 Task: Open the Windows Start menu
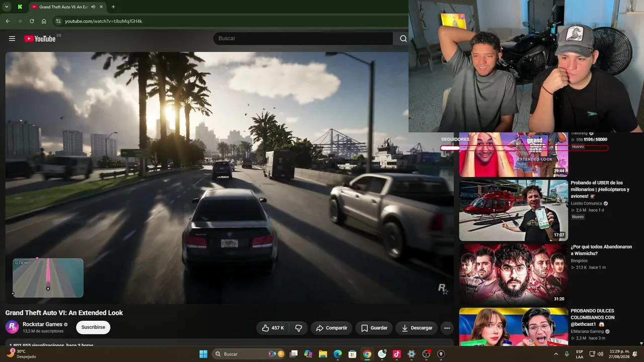[203, 354]
